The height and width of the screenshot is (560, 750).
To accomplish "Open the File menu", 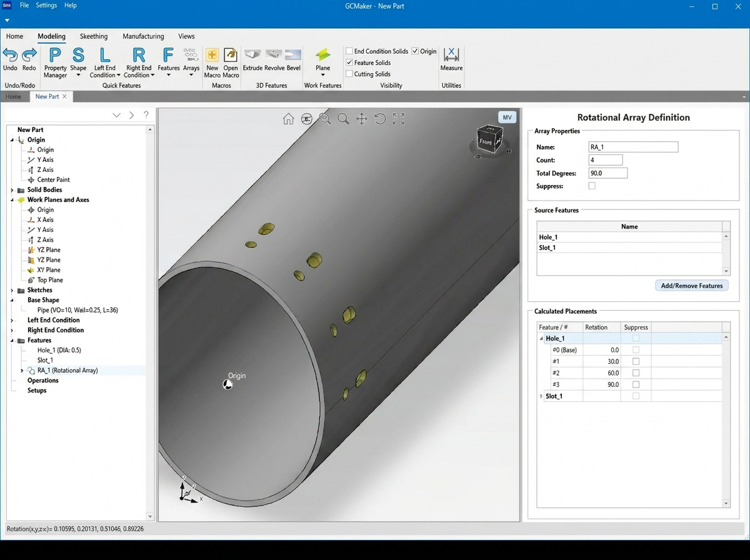I will click(x=24, y=5).
